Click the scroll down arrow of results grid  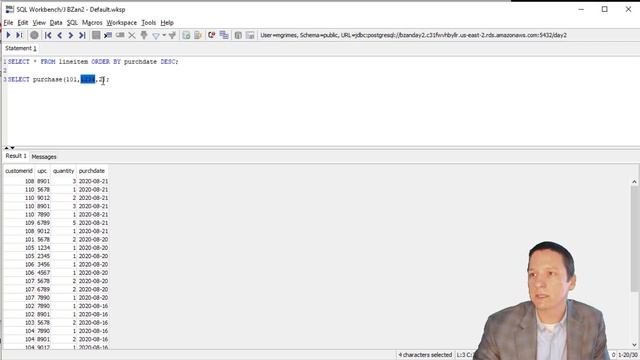[634, 345]
